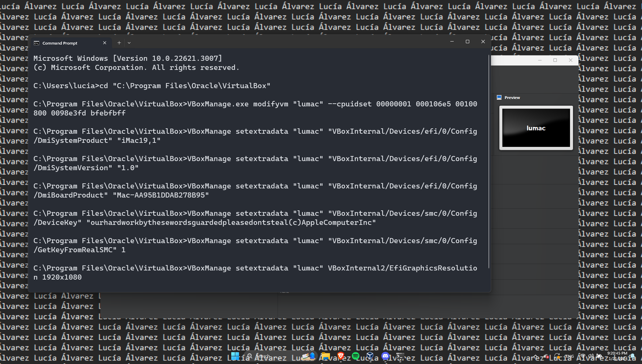The width and height of the screenshot is (642, 364).
Task: Close the Command Prompt tab
Action: click(105, 43)
